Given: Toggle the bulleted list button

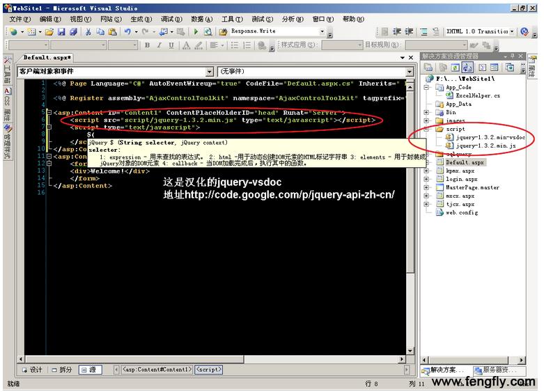Looking at the screenshot, I should click(235, 45).
